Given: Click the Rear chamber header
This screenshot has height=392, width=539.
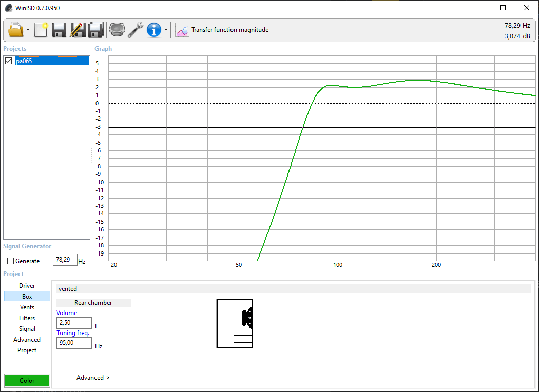Looking at the screenshot, I should (x=93, y=303).
